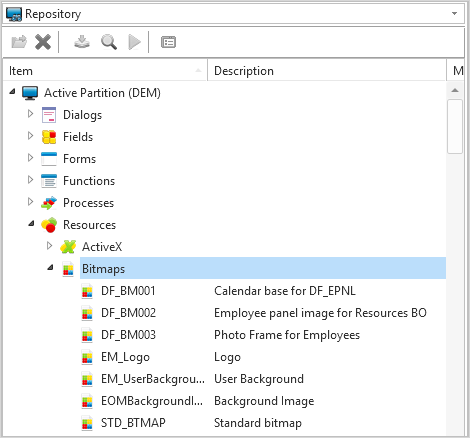This screenshot has height=438, width=470.
Task: Click the scrollbar up arrow
Action: (x=455, y=90)
